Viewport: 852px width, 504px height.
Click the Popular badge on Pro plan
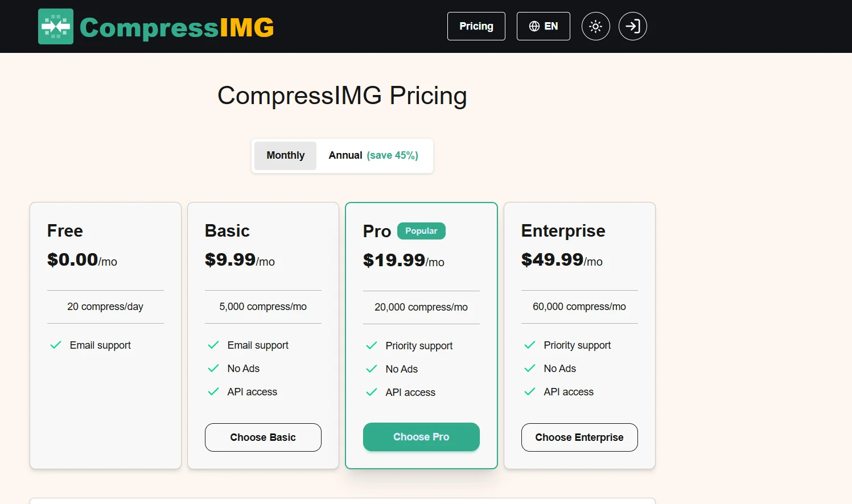tap(421, 231)
